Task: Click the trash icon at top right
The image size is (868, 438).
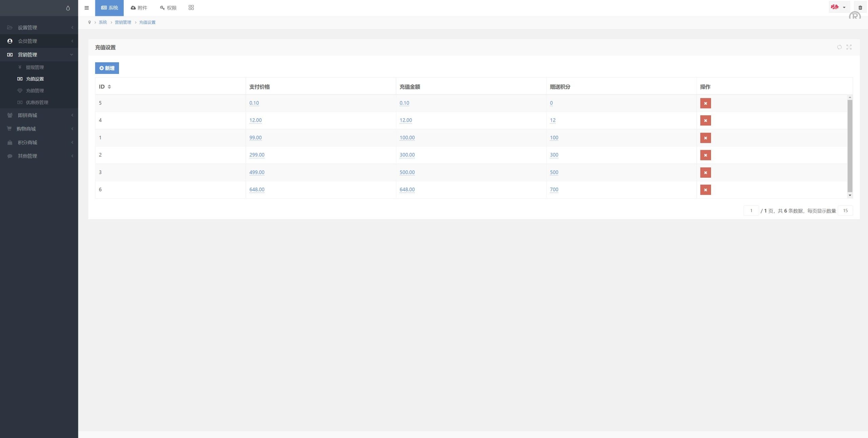Action: [860, 8]
